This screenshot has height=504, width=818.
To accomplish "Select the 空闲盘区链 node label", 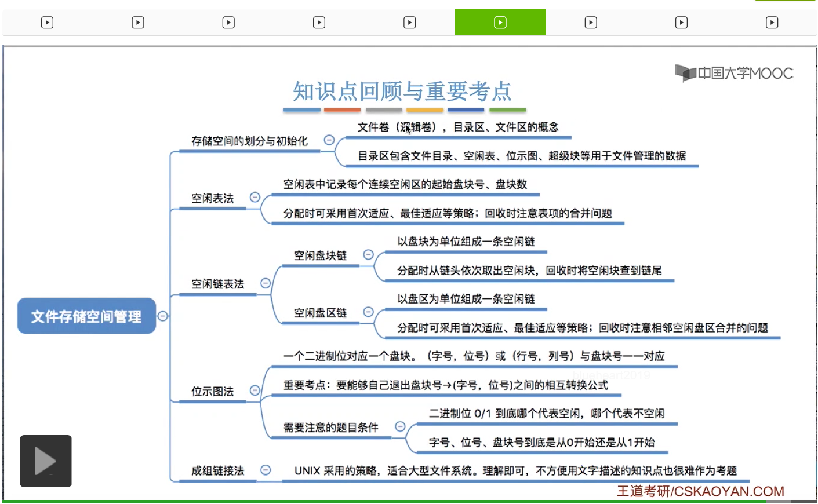I will pyautogui.click(x=320, y=313).
